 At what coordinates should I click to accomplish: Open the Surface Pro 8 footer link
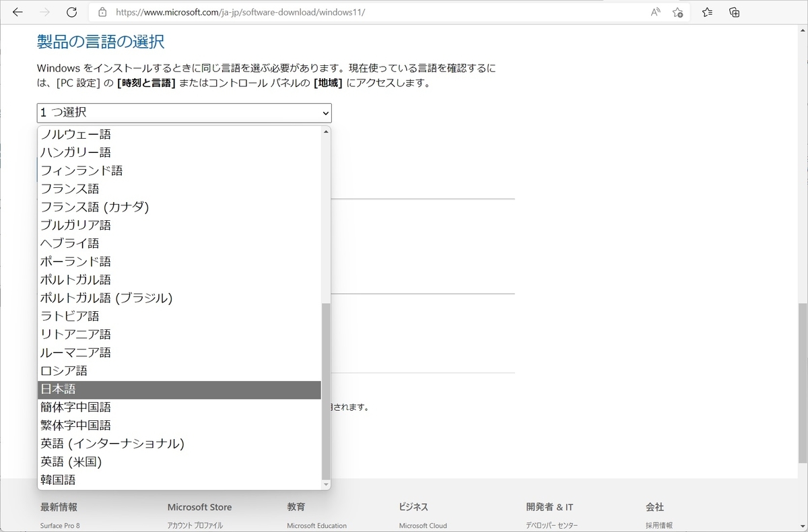tap(59, 525)
